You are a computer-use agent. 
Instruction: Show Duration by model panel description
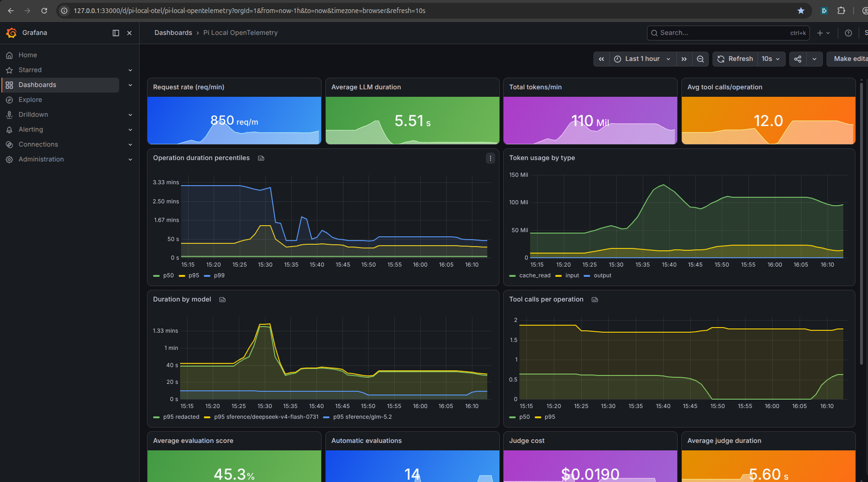222,300
